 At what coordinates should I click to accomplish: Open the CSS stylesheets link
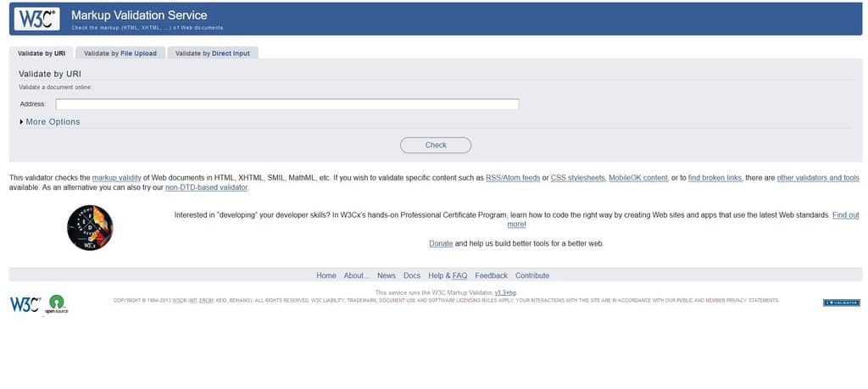click(578, 178)
